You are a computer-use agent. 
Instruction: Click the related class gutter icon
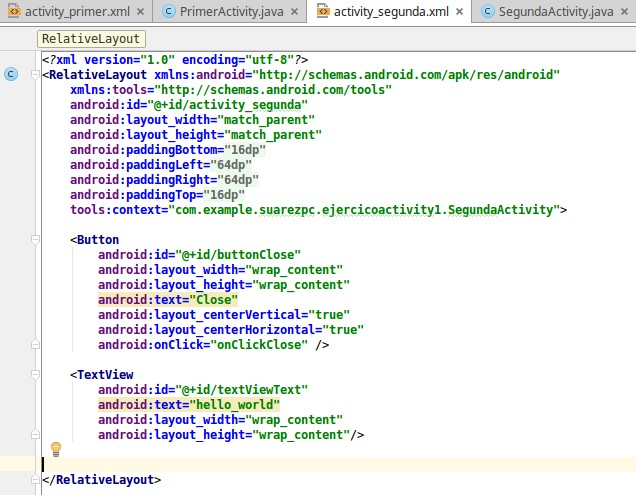[x=10, y=74]
